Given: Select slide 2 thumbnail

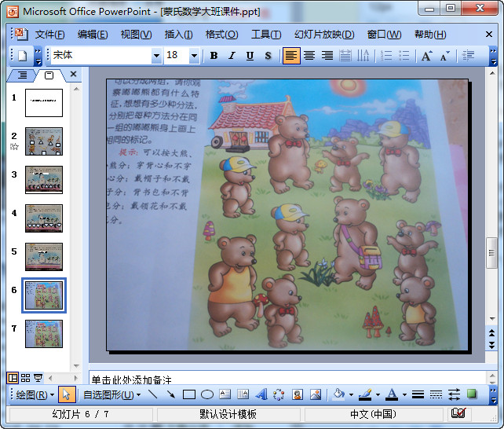Looking at the screenshot, I should (44, 141).
